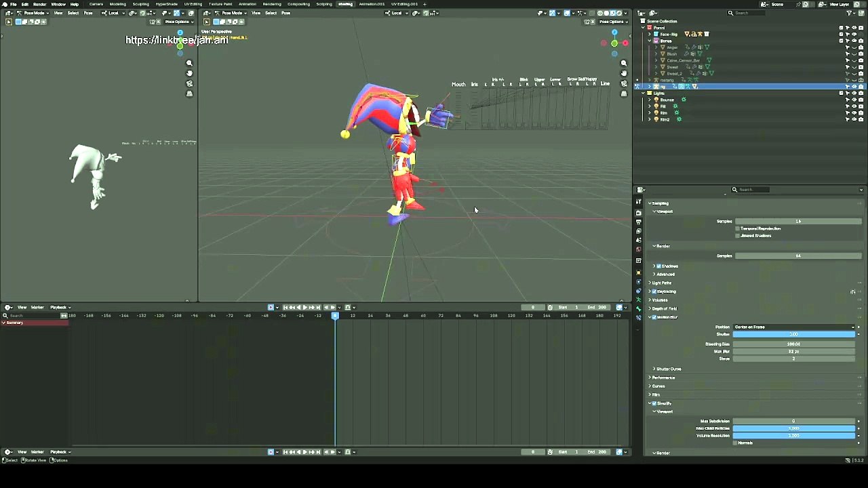Hide the Fill light in viewport
Viewport: 868px width, 488px height.
point(854,106)
